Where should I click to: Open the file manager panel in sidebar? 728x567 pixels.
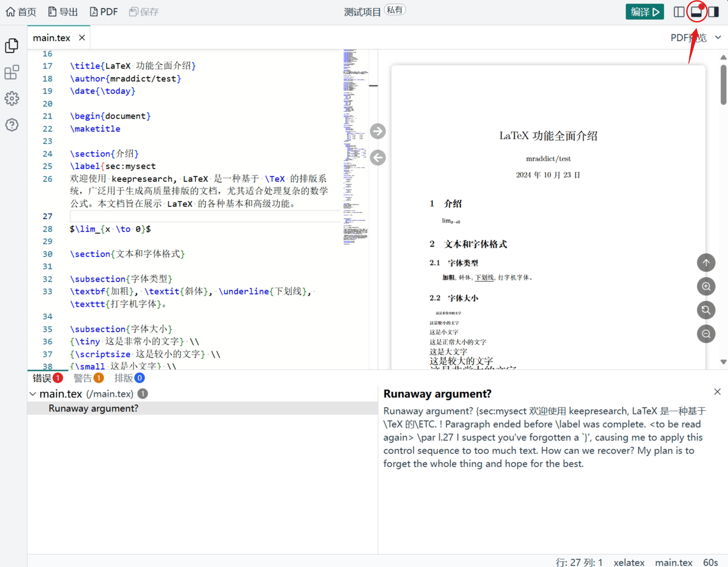tap(12, 45)
